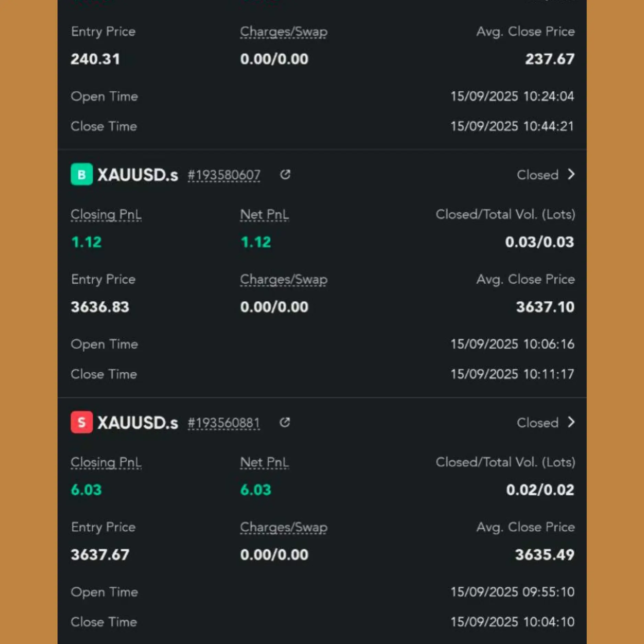Click share icon beside order #193560881
Image resolution: width=644 pixels, height=644 pixels.
tap(285, 422)
